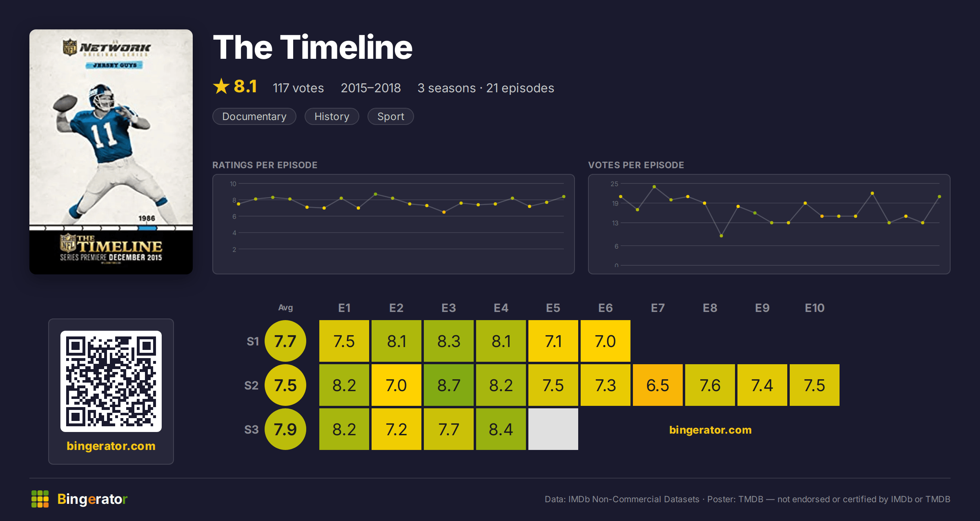Select the Documentary genre tag

(254, 116)
